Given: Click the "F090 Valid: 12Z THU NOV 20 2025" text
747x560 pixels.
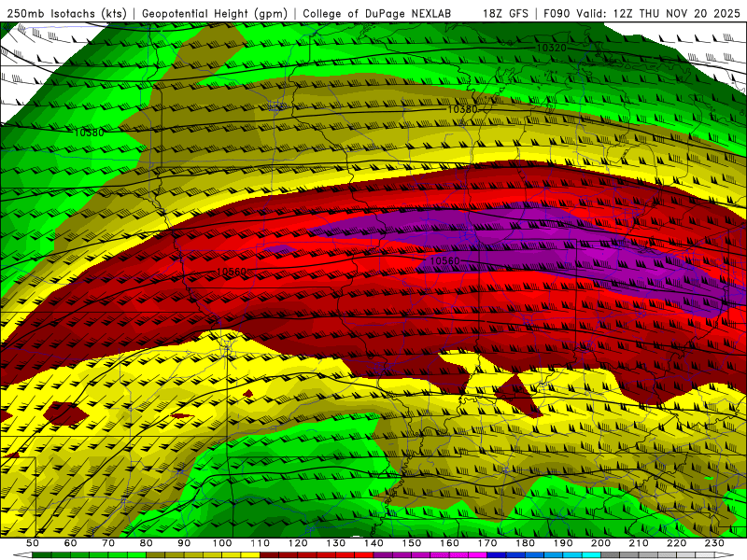Looking at the screenshot, I should point(641,13).
